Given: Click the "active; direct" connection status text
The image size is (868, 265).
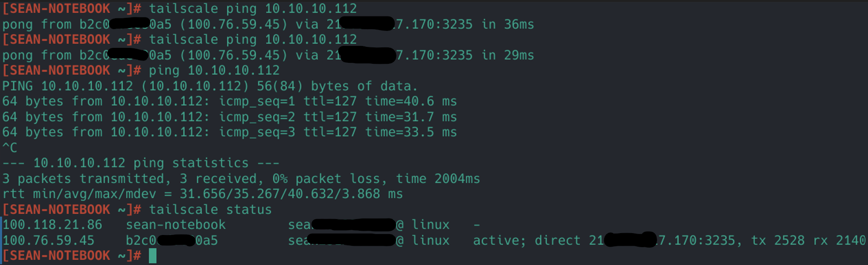Looking at the screenshot, I should coord(527,240).
